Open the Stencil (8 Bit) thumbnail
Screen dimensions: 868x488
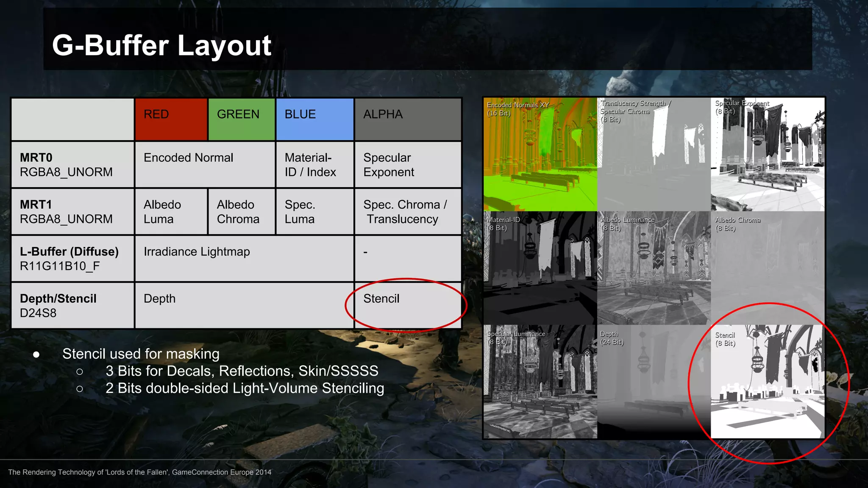tap(768, 382)
